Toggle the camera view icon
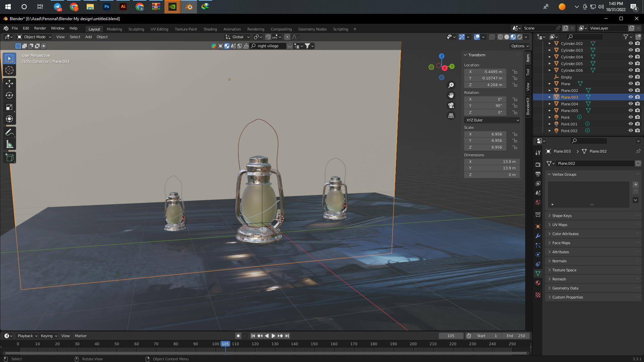Image resolution: width=644 pixels, height=362 pixels. pyautogui.click(x=451, y=105)
